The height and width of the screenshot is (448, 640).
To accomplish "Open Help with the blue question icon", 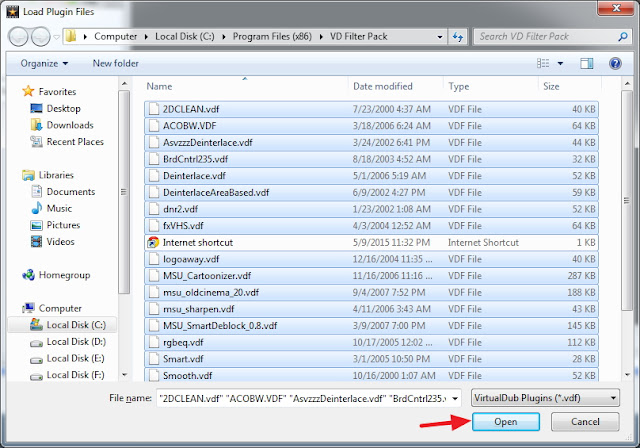I will [615, 63].
